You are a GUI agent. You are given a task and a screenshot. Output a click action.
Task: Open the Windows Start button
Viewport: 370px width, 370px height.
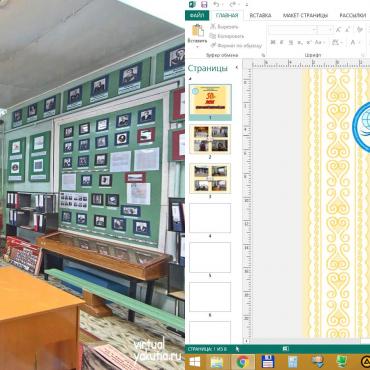pos(195,362)
